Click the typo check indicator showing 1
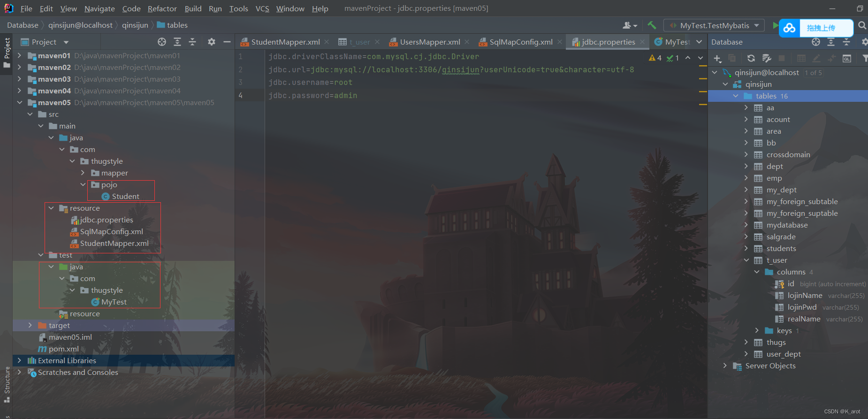 [673, 58]
